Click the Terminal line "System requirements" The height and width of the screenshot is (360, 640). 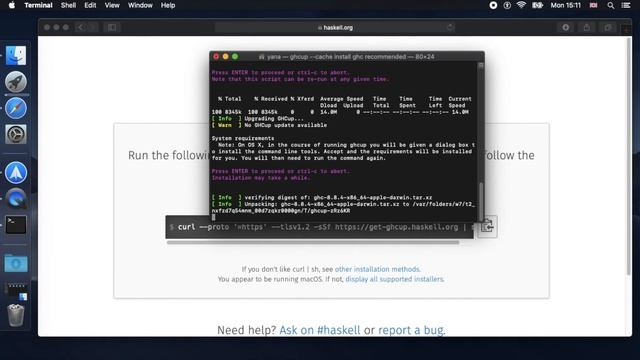tap(243, 138)
